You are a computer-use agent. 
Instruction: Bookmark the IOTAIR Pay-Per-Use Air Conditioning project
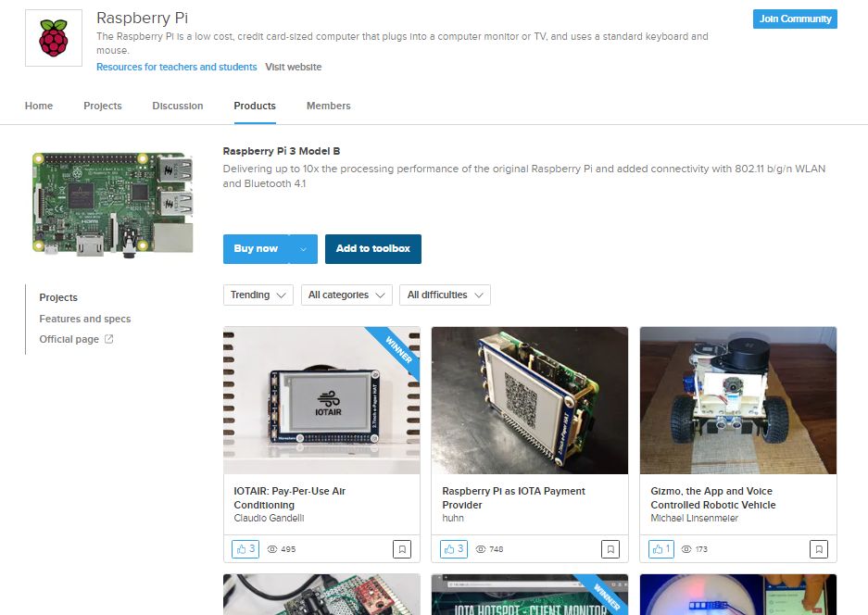pos(402,549)
